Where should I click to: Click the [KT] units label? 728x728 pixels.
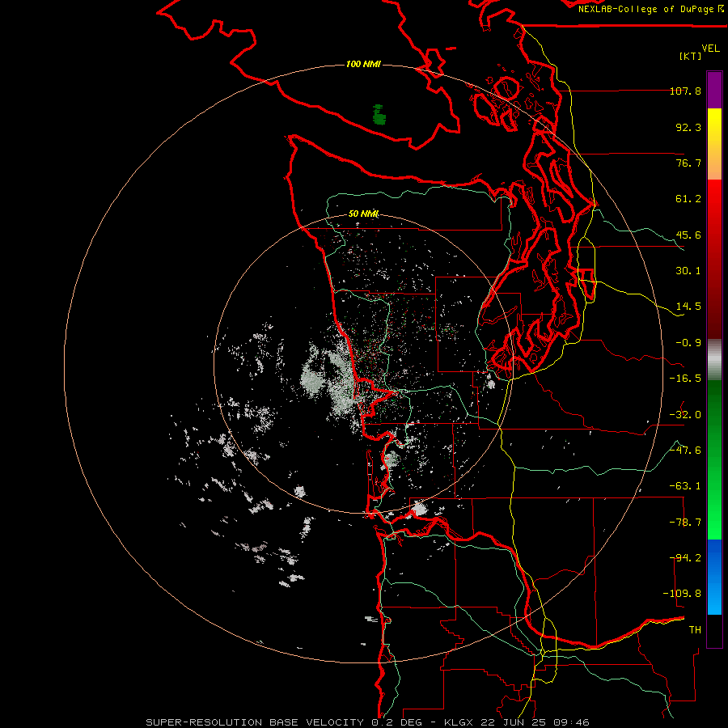click(x=691, y=56)
